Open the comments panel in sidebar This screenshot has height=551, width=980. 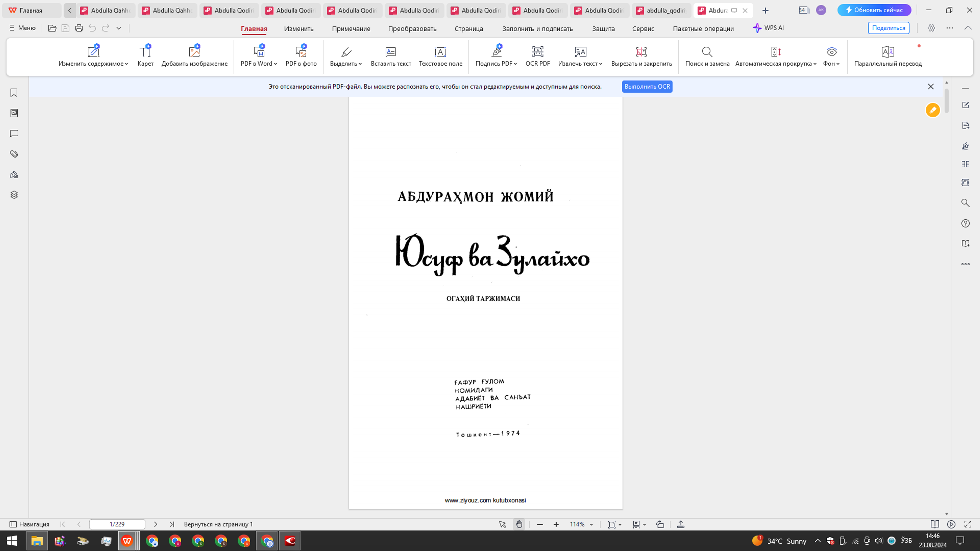[x=14, y=133]
